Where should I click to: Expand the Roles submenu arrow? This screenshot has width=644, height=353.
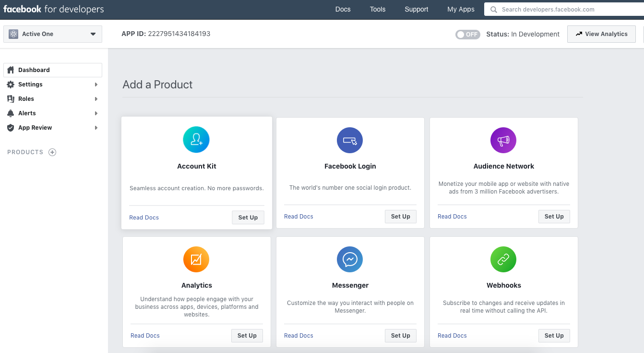pos(96,99)
